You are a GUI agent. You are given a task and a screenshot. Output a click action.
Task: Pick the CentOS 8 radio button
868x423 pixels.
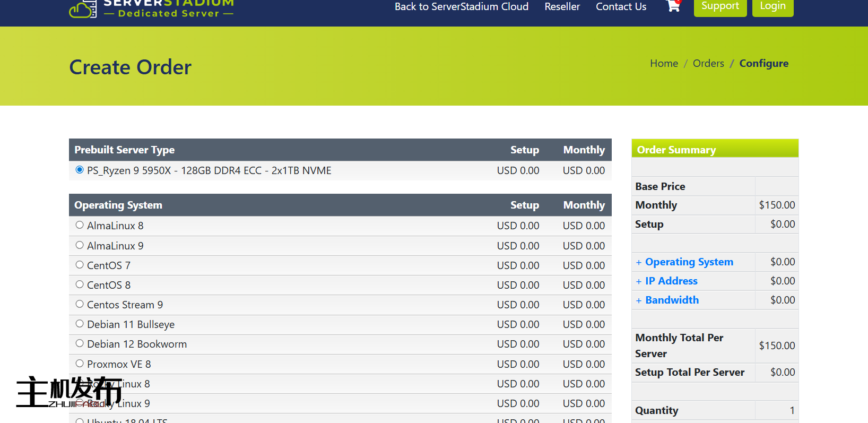click(80, 284)
